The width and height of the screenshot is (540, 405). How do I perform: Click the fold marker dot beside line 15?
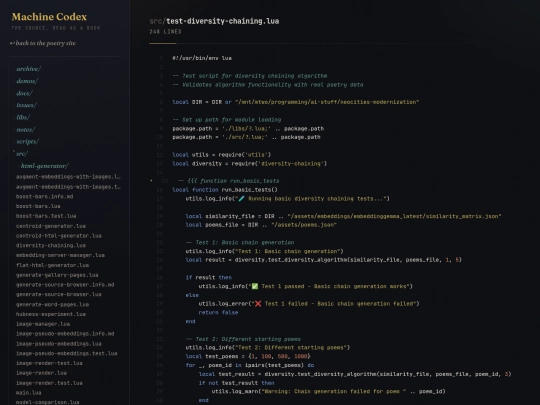coord(151,180)
